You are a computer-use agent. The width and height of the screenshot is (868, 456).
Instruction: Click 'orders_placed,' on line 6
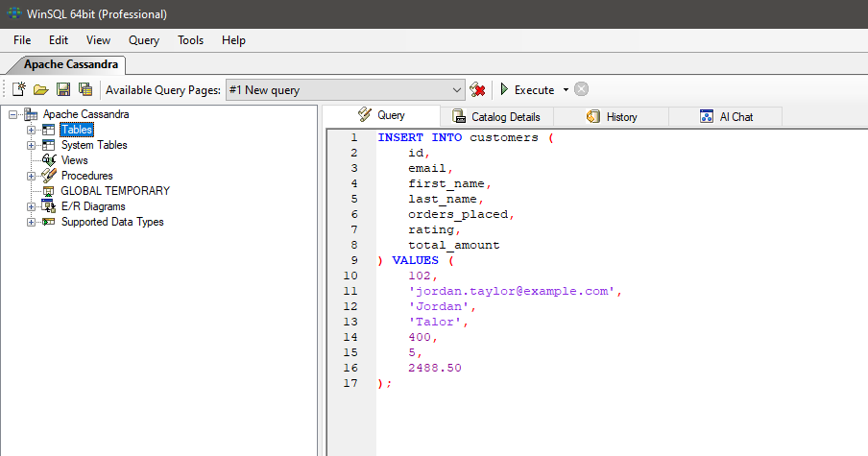click(x=461, y=215)
